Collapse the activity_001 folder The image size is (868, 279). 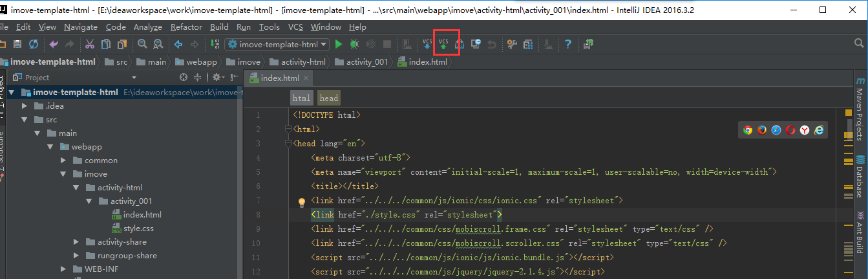(x=89, y=201)
